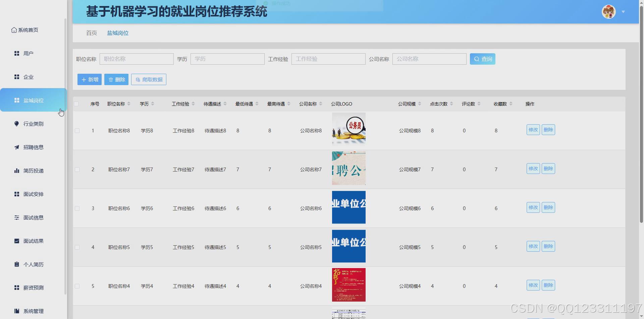Sort by 职位名称 column arrows
Screen dimensions: 644x319
pyautogui.click(x=129, y=104)
